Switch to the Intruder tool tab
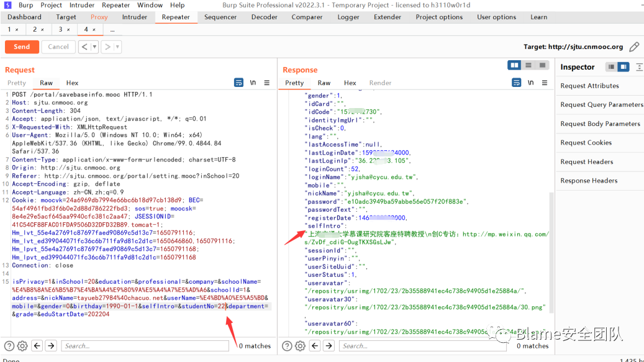The image size is (644, 362). pos(134,17)
